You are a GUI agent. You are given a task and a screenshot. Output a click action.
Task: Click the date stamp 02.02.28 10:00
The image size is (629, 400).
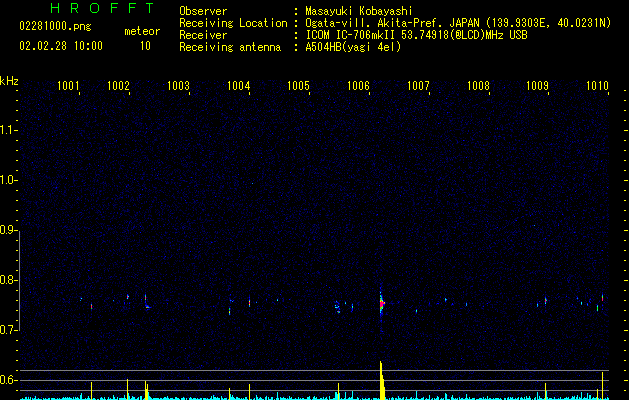(x=61, y=46)
